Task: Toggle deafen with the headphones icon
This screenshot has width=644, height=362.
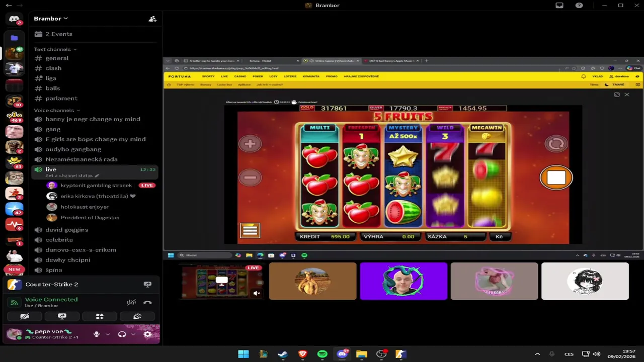Action: [122, 334]
